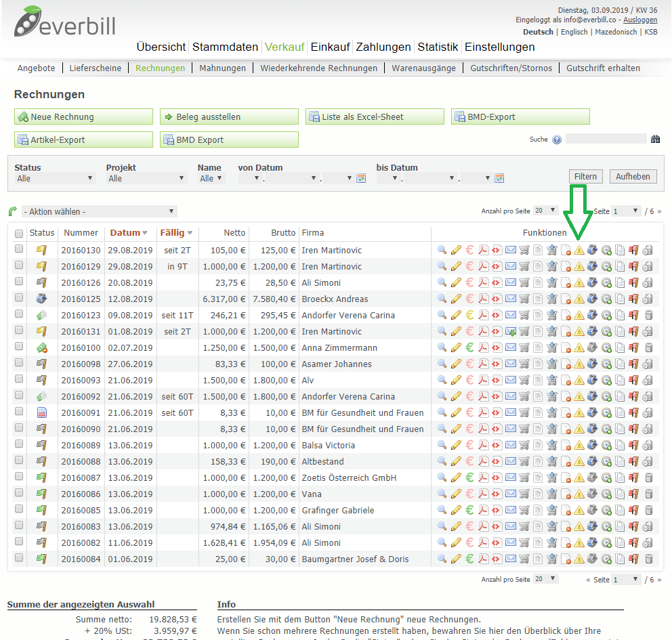
Task: Create recurring invoice clock icon for 20160089
Action: pos(606,446)
